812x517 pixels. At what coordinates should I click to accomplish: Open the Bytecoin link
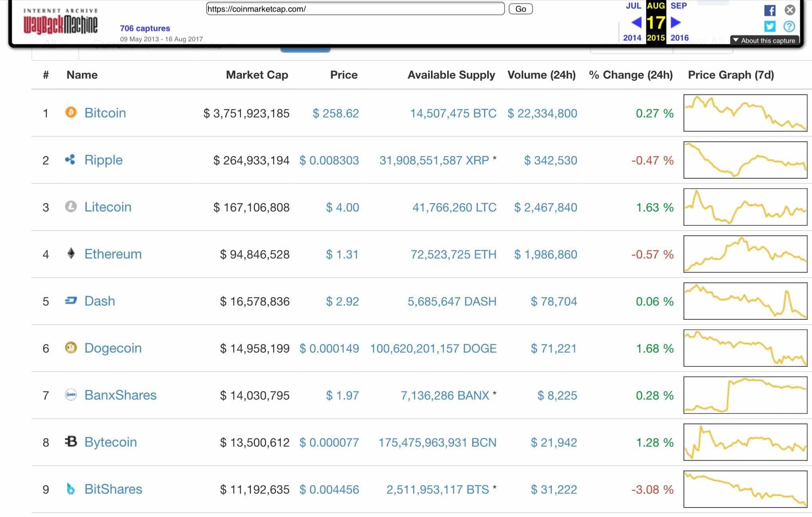(x=111, y=442)
